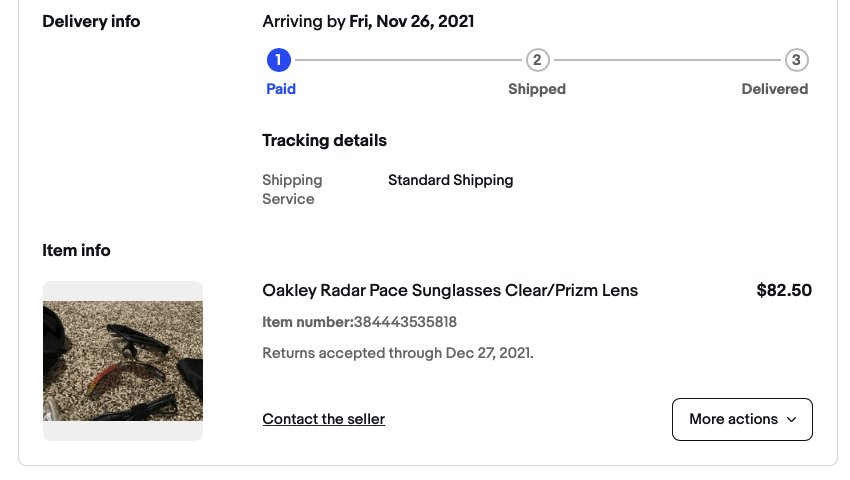Click the Delivery info heading

point(91,21)
